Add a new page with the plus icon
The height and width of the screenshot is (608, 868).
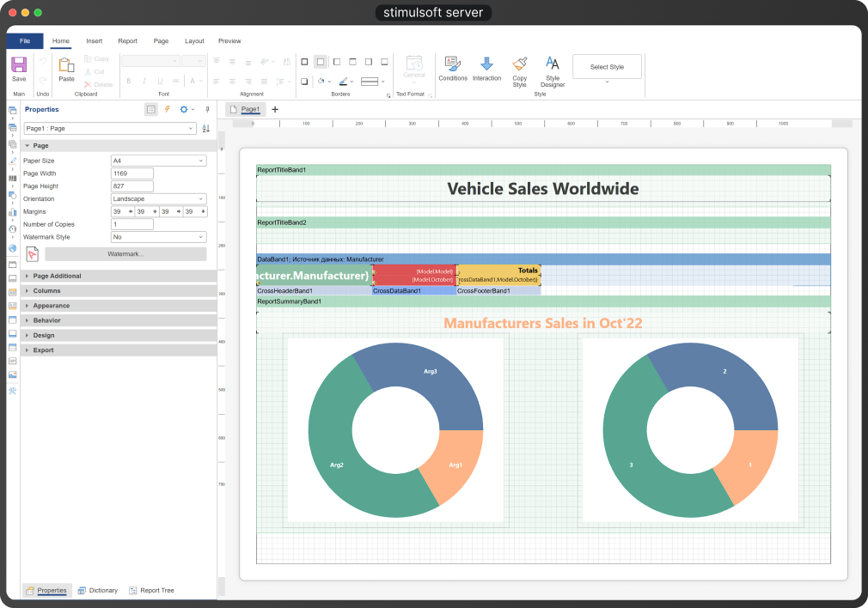click(x=275, y=110)
